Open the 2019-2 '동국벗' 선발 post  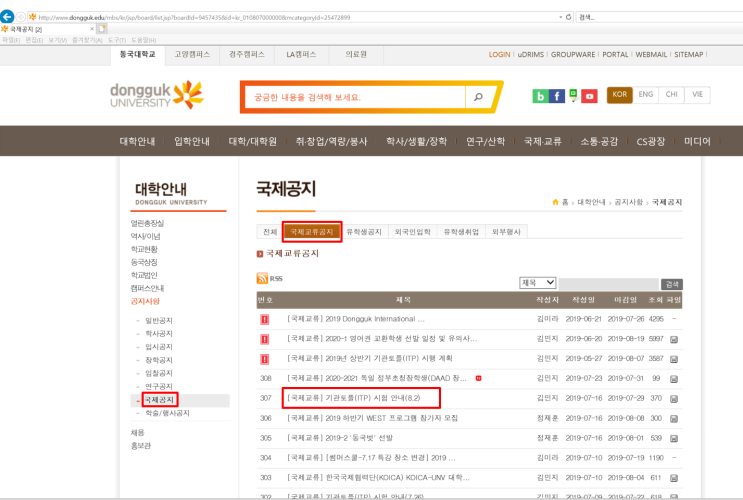tap(340, 438)
